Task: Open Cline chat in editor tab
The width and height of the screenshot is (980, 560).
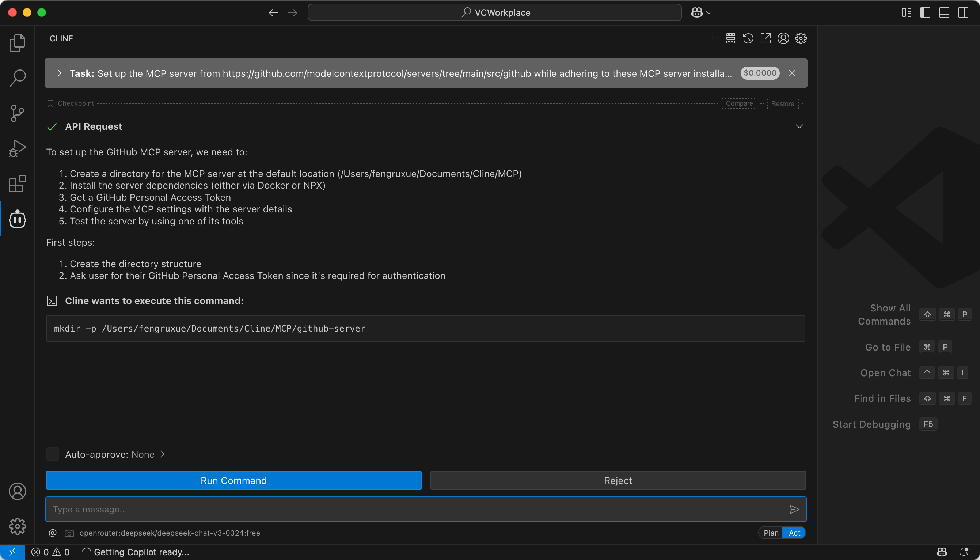Action: [766, 38]
